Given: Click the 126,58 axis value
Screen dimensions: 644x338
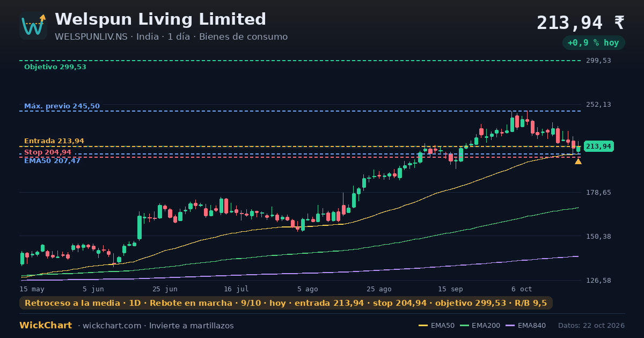Looking at the screenshot, I should coord(599,280).
